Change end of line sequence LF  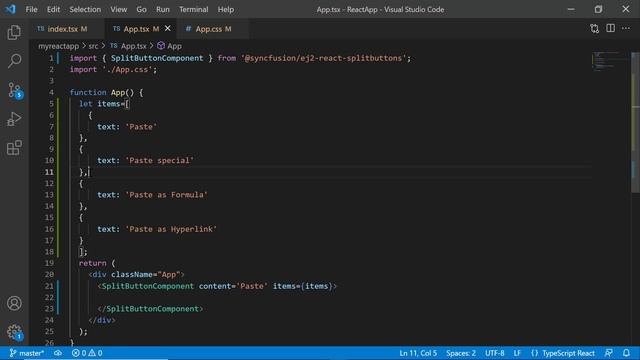(517, 353)
